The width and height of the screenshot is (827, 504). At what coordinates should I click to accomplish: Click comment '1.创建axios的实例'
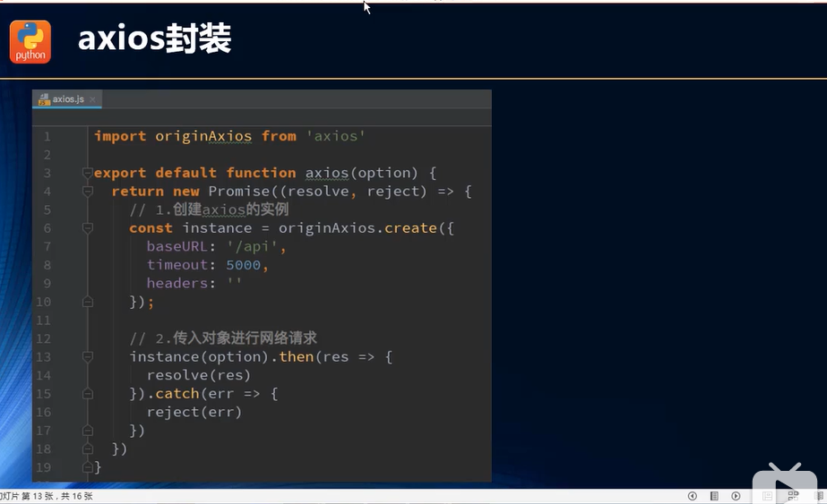[222, 209]
